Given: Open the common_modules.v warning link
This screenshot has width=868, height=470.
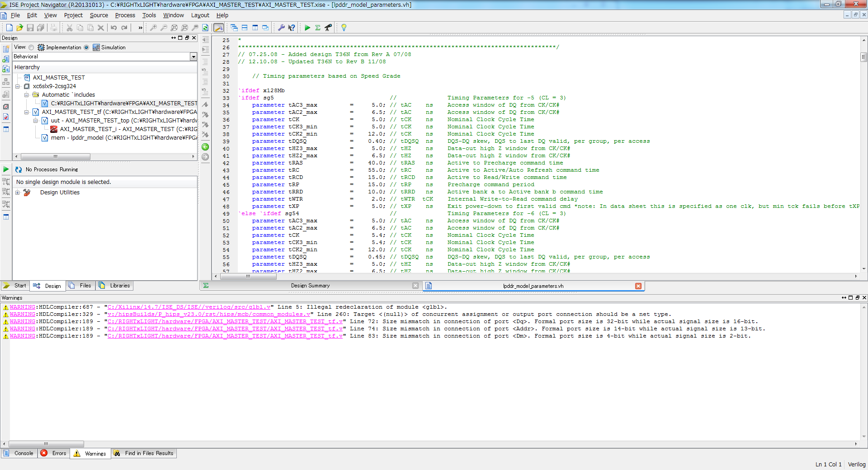Looking at the screenshot, I should pyautogui.click(x=209, y=315).
